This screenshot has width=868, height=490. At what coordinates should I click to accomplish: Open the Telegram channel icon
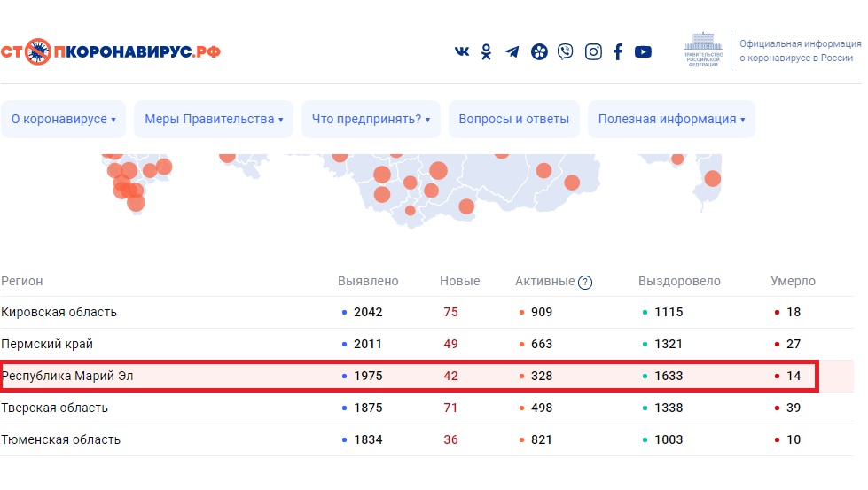(512, 52)
